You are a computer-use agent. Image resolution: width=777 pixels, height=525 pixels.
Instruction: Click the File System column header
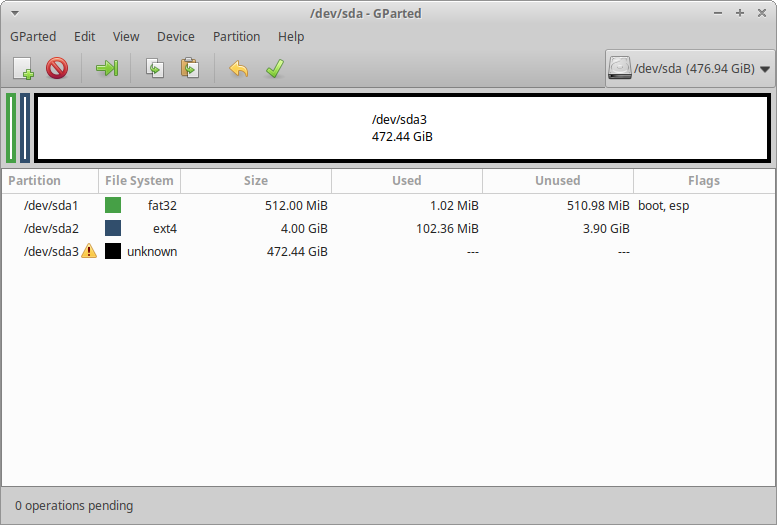point(139,180)
